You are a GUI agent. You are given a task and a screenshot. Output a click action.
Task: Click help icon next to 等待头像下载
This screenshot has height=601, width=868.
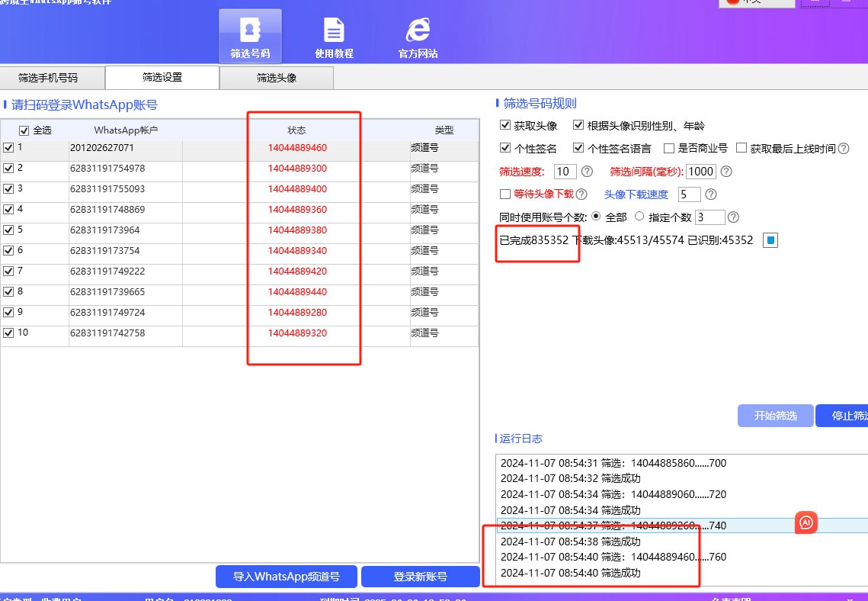581,194
